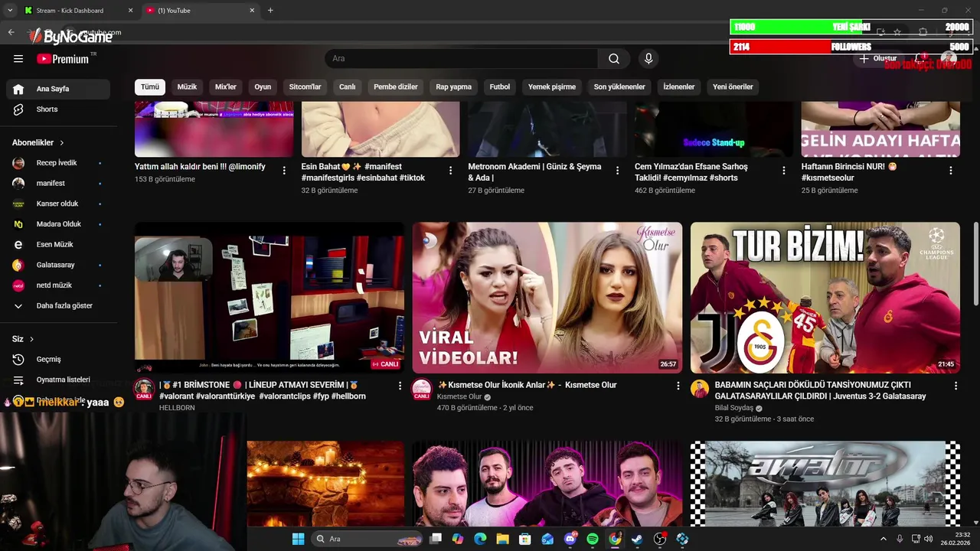Open more options for Cem Yılmaz short
The width and height of the screenshot is (980, 551).
pos(784,171)
